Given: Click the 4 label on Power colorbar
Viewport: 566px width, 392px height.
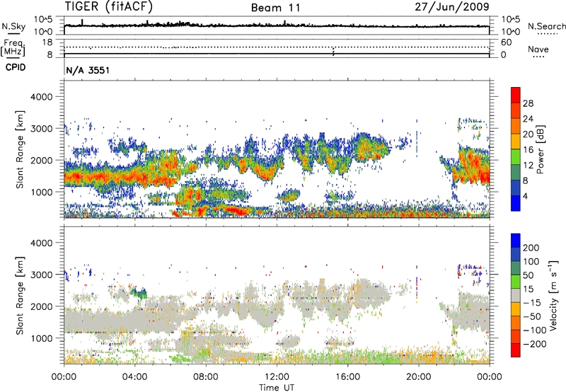Looking at the screenshot, I should coord(526,197).
